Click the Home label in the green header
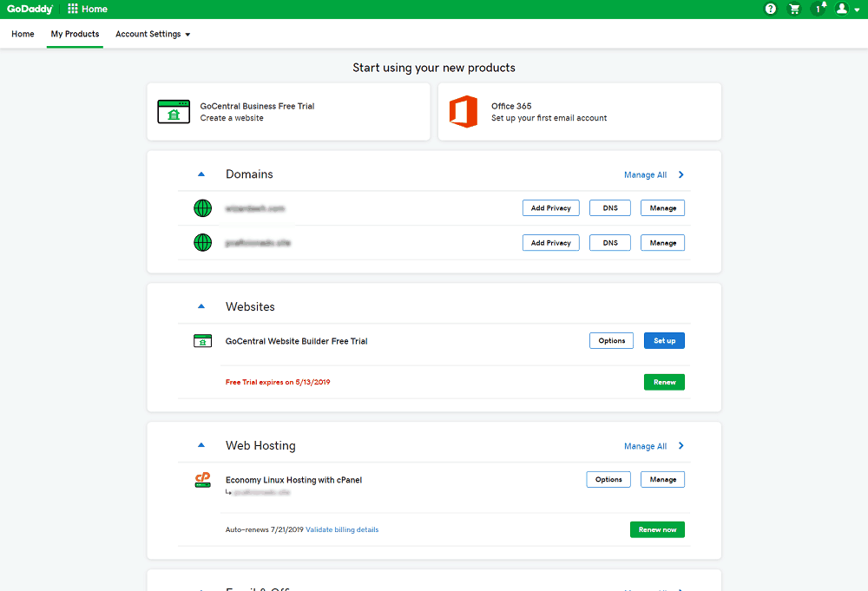This screenshot has width=868, height=591. 95,9
